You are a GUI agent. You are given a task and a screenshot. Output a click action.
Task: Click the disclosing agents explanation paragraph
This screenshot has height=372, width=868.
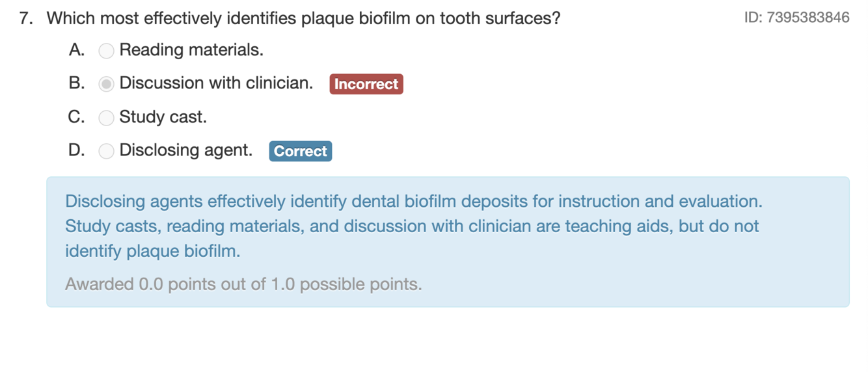click(413, 226)
